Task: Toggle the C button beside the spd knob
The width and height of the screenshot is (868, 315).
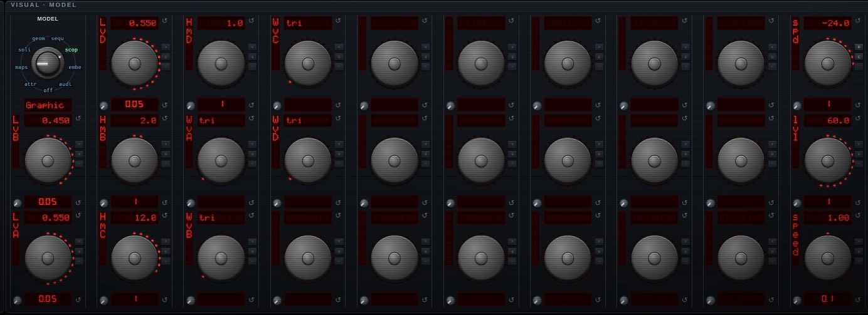Action: [859, 56]
